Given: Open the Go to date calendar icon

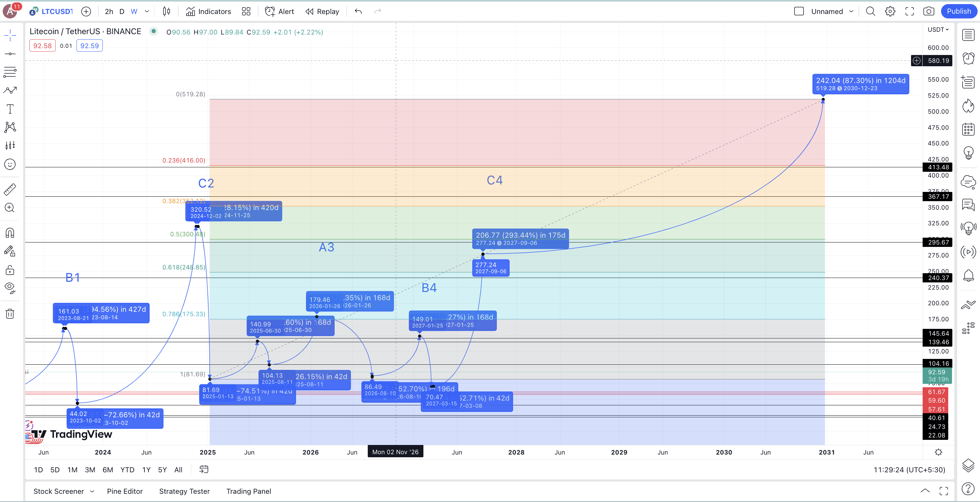Looking at the screenshot, I should coord(204,469).
